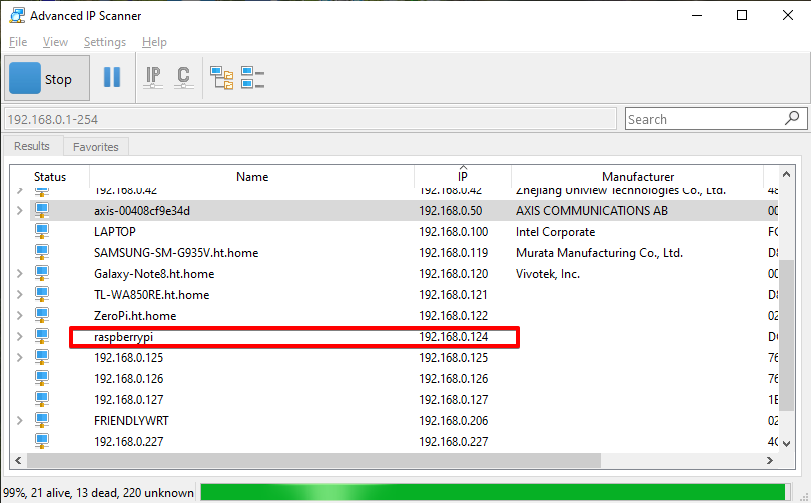Image resolution: width=811 pixels, height=503 pixels.
Task: Click the 192.168.0.126 computer icon
Action: click(42, 379)
